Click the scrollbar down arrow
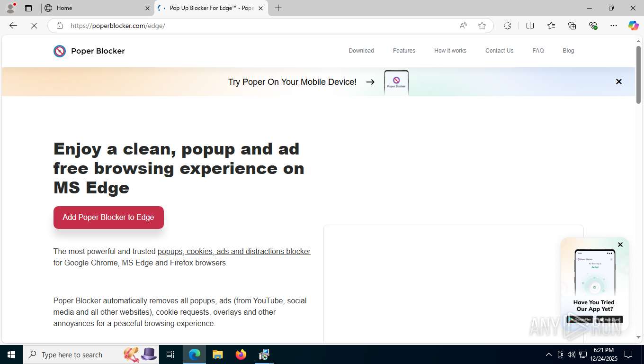 tap(638, 337)
